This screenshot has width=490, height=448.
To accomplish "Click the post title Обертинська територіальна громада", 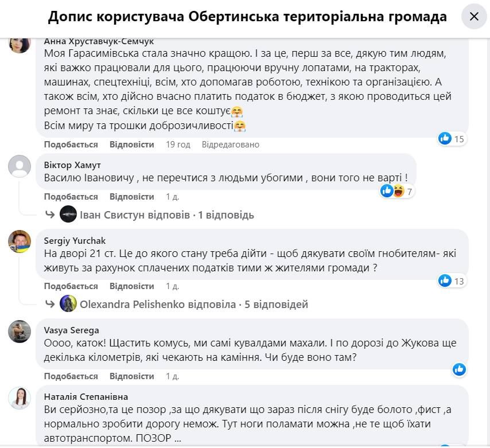I will [x=247, y=16].
